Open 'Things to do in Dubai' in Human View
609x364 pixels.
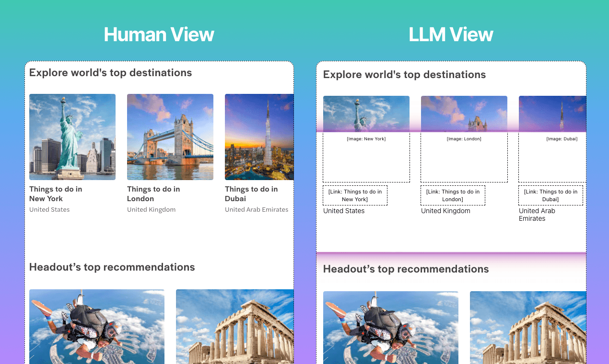[251, 194]
